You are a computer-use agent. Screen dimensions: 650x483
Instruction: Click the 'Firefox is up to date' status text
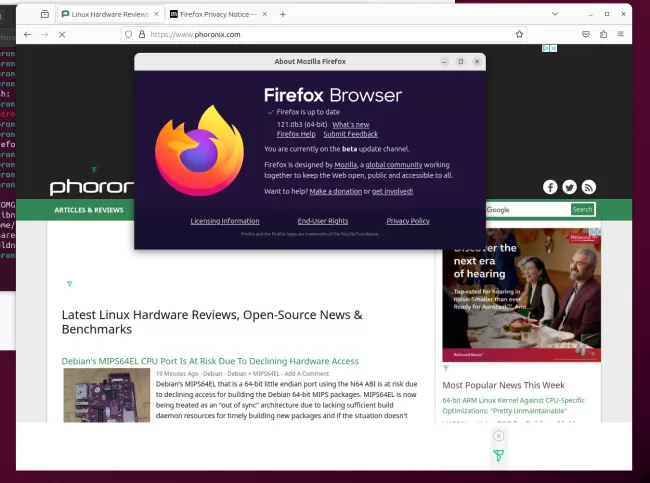point(308,112)
